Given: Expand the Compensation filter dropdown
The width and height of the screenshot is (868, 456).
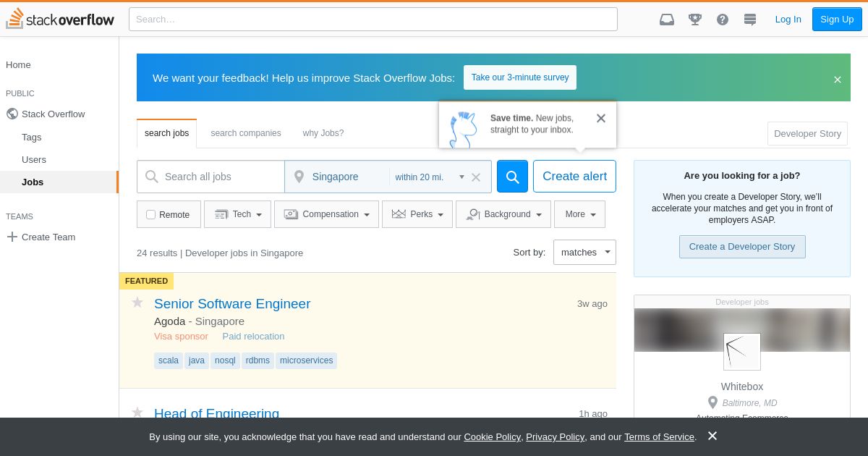Looking at the screenshot, I should coord(326,214).
